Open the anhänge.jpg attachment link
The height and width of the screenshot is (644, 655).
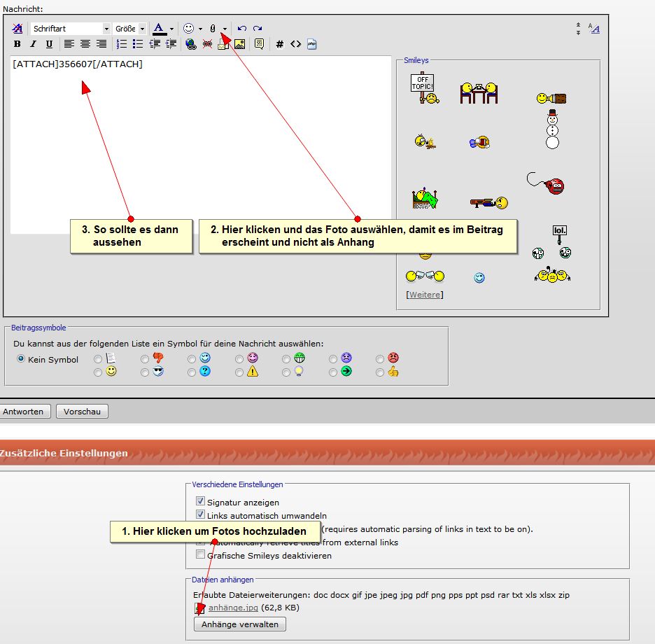point(233,607)
